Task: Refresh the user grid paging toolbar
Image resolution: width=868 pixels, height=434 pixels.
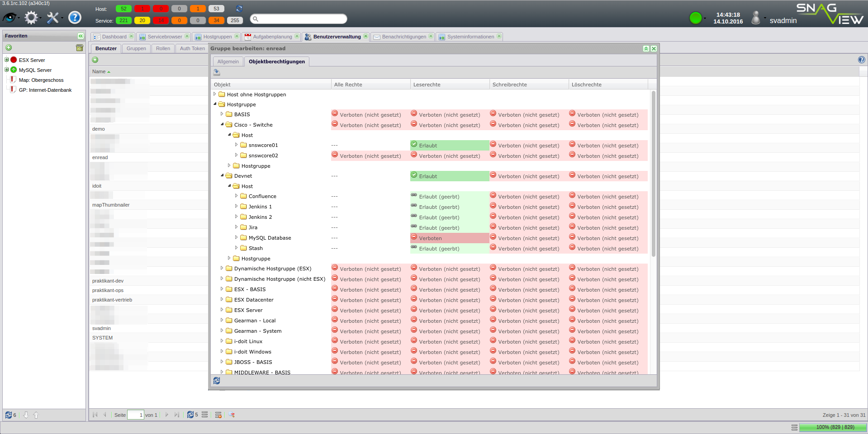Action: click(x=190, y=415)
